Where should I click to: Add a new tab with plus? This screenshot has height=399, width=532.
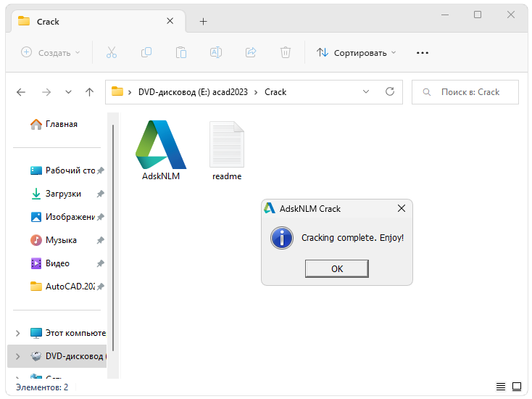(x=203, y=21)
